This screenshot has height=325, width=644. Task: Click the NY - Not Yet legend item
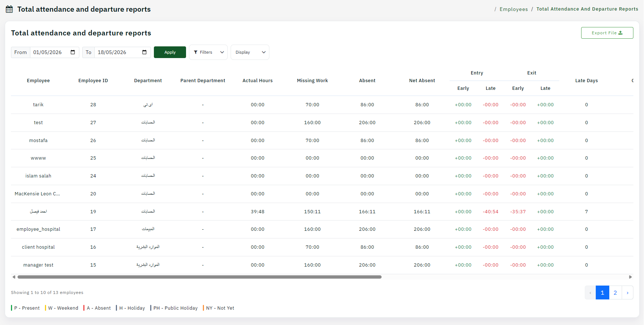click(219, 308)
